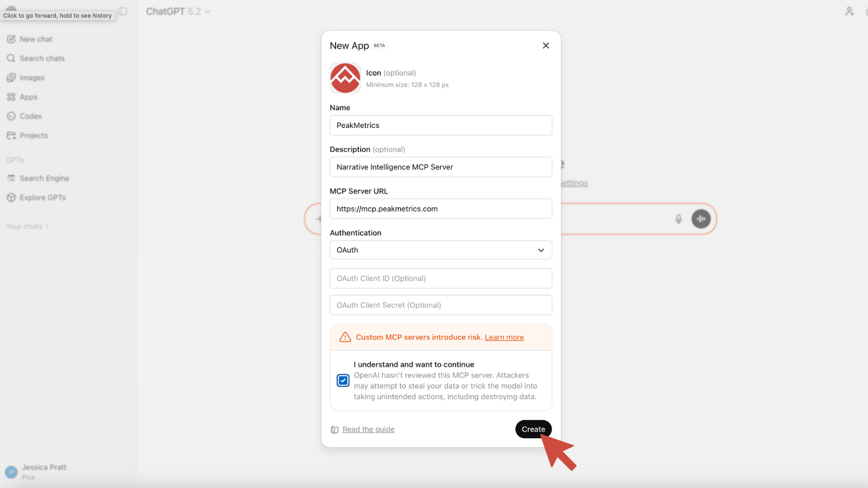This screenshot has height=488, width=868.
Task: Expand the Your chats section
Action: pyautogui.click(x=27, y=227)
